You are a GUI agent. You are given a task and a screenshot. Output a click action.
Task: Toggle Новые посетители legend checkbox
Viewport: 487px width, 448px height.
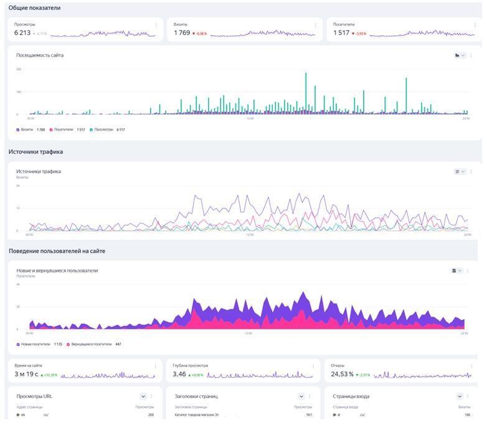click(18, 344)
